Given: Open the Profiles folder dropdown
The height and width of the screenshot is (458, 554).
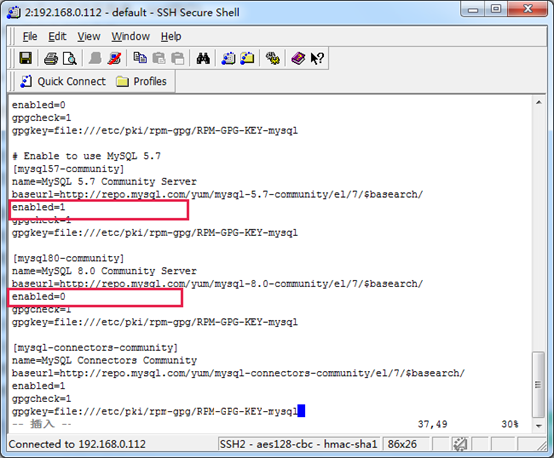Looking at the screenshot, I should [141, 81].
